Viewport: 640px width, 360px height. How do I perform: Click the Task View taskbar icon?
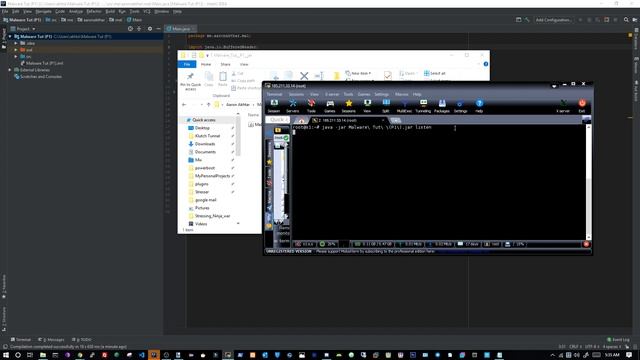[30, 355]
